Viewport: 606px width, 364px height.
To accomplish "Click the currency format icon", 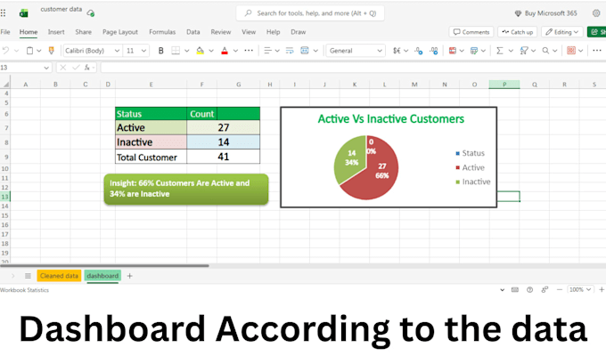I will pos(397,51).
